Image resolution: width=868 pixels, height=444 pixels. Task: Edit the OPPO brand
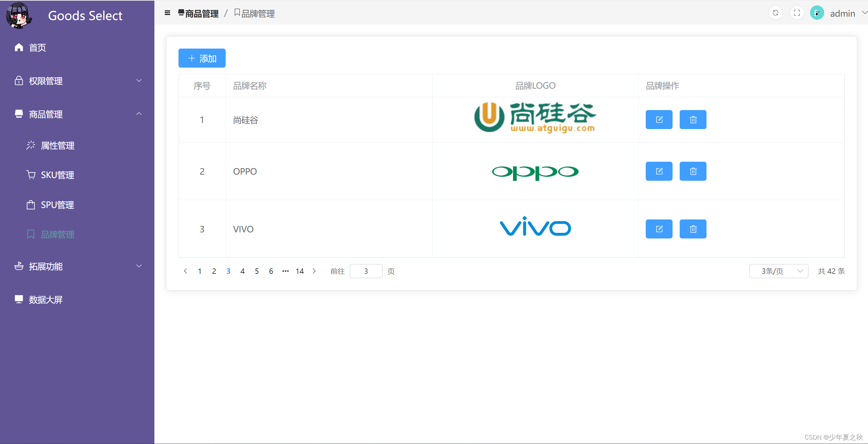click(x=659, y=171)
